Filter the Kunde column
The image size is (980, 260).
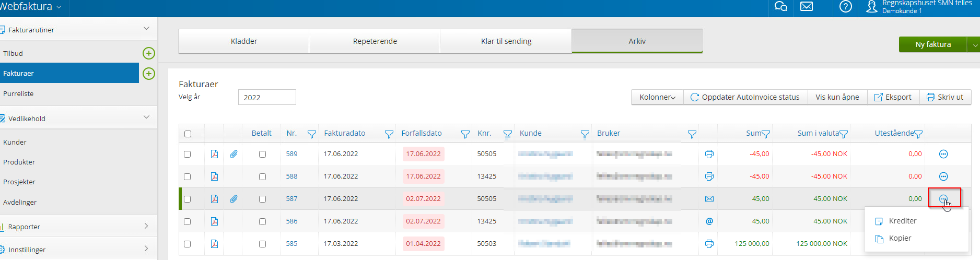585,134
